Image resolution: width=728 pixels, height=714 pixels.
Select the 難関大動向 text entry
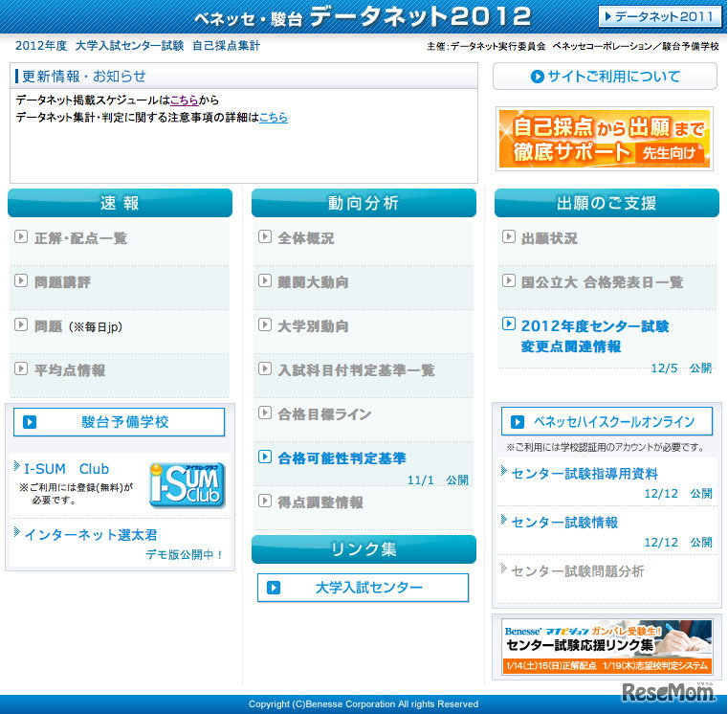coord(313,282)
